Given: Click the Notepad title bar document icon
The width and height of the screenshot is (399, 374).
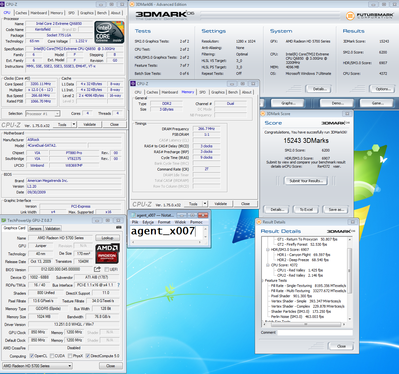Looking at the screenshot, I should pyautogui.click(x=133, y=215).
